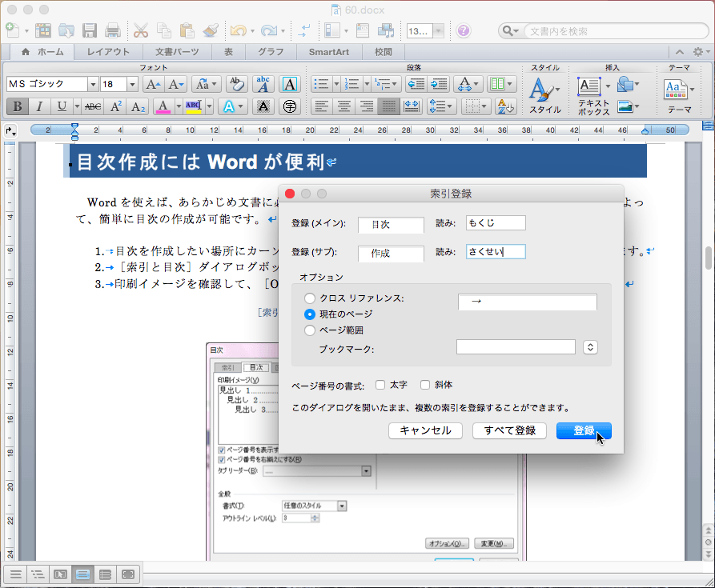Click the Cut scissors icon
Screen dimensions: 715x588
(x=141, y=30)
